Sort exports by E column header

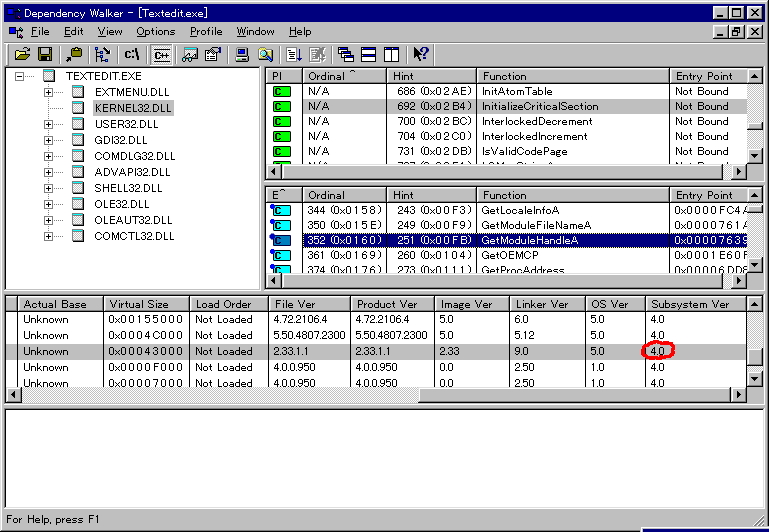[284, 195]
